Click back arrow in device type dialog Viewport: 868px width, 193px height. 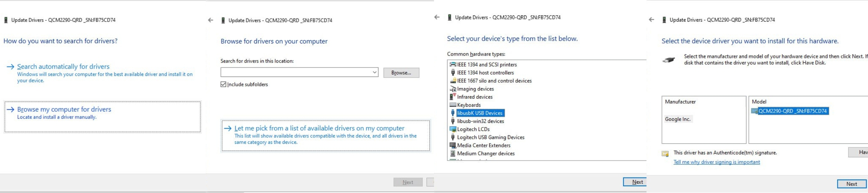(437, 17)
